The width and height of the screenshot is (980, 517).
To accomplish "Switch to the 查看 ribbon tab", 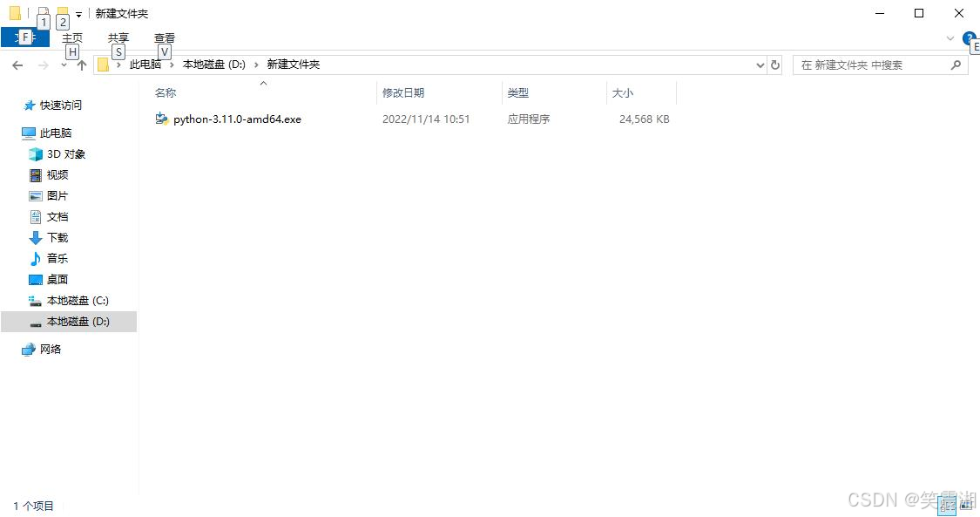I will coord(165,38).
